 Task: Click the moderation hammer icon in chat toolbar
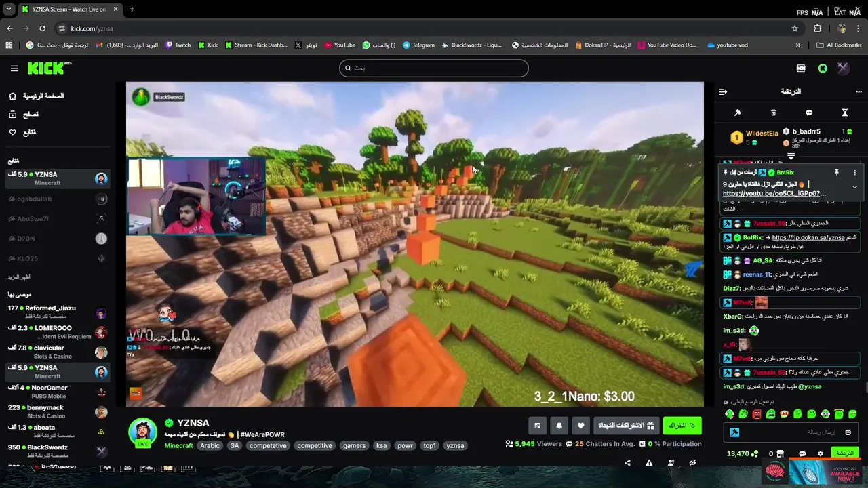click(x=738, y=113)
